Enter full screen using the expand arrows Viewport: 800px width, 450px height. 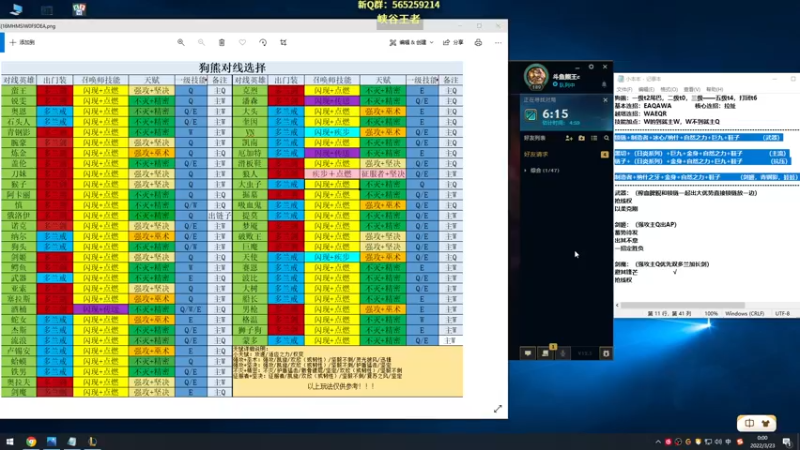(498, 409)
